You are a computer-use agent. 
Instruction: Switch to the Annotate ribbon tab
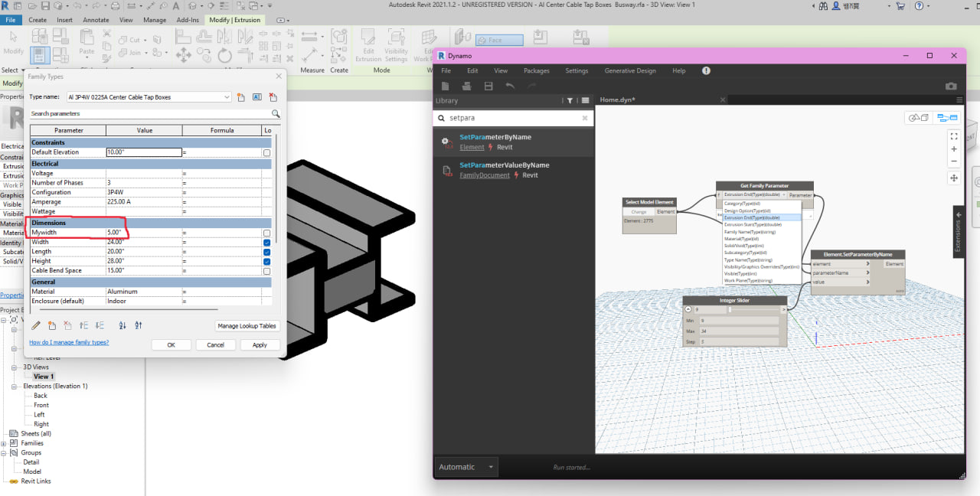pos(96,19)
